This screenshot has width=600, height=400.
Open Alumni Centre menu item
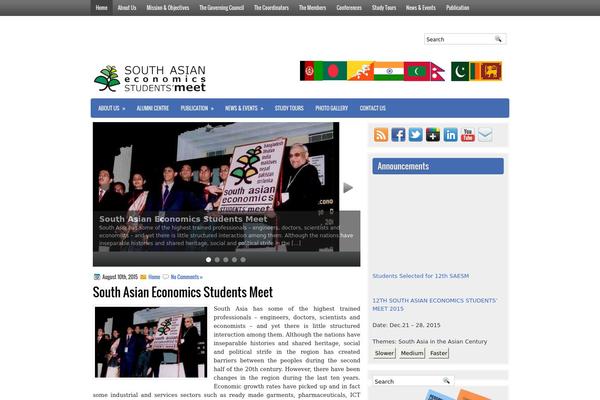click(153, 108)
